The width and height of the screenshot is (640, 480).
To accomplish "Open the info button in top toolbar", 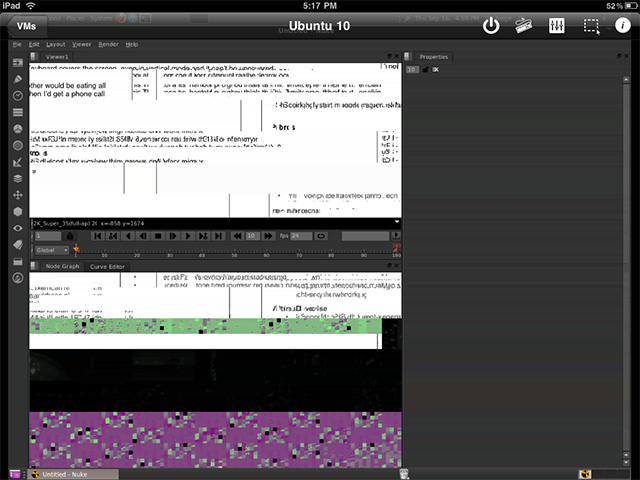I will pos(622,26).
